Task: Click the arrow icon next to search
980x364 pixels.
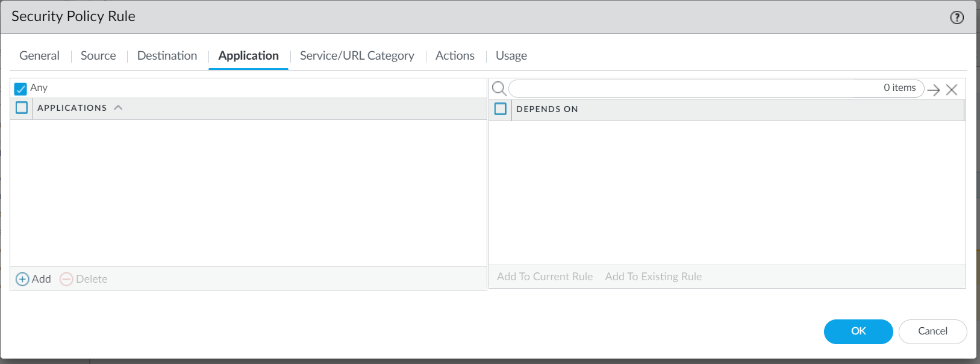Action: [934, 90]
